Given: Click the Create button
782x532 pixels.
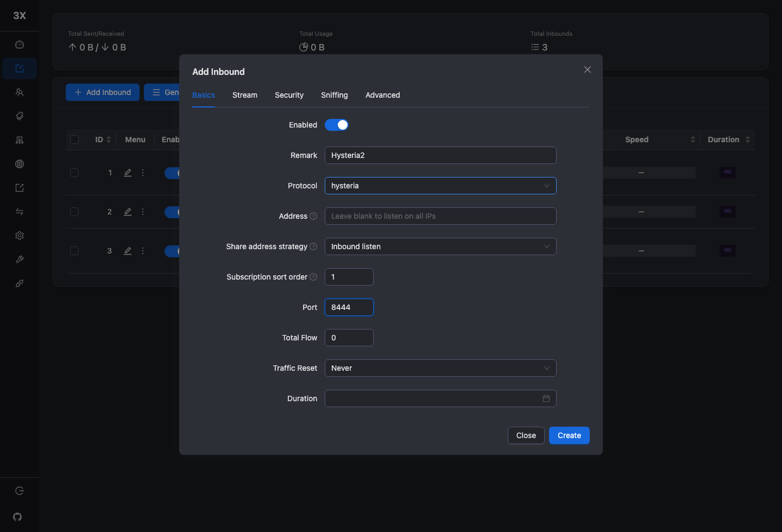Looking at the screenshot, I should coord(569,435).
